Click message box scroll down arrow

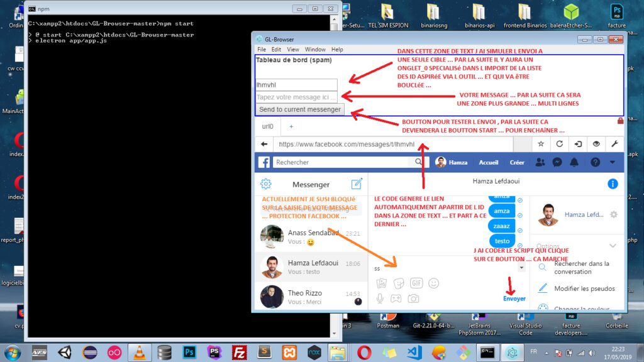click(521, 268)
